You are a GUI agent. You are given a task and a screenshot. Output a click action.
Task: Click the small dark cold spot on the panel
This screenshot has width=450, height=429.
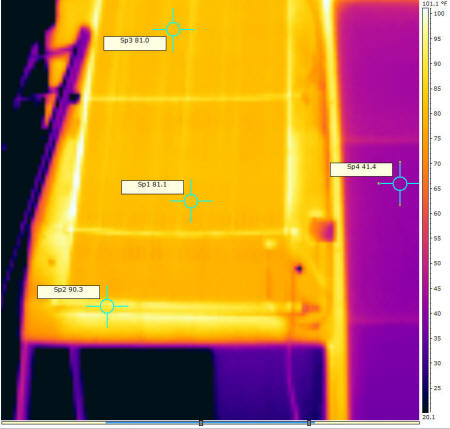pos(298,269)
